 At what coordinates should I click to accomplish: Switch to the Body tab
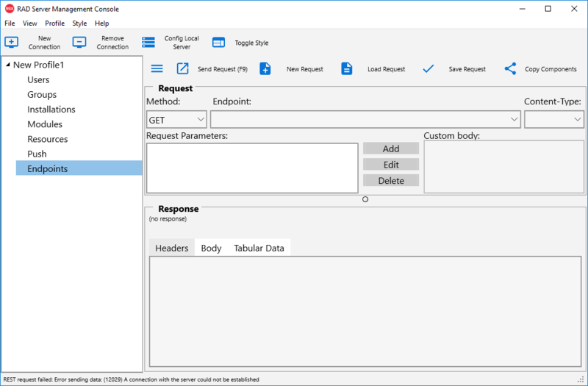(x=211, y=248)
